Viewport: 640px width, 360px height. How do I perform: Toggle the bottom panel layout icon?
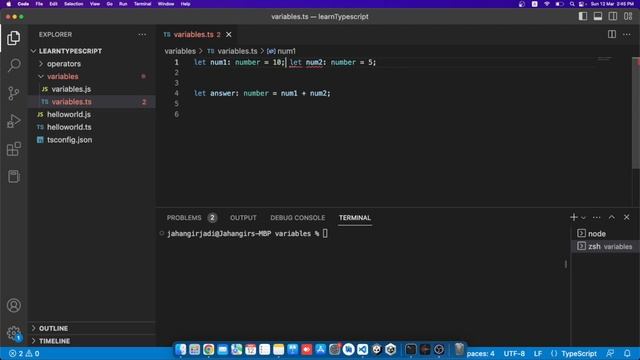click(x=598, y=16)
